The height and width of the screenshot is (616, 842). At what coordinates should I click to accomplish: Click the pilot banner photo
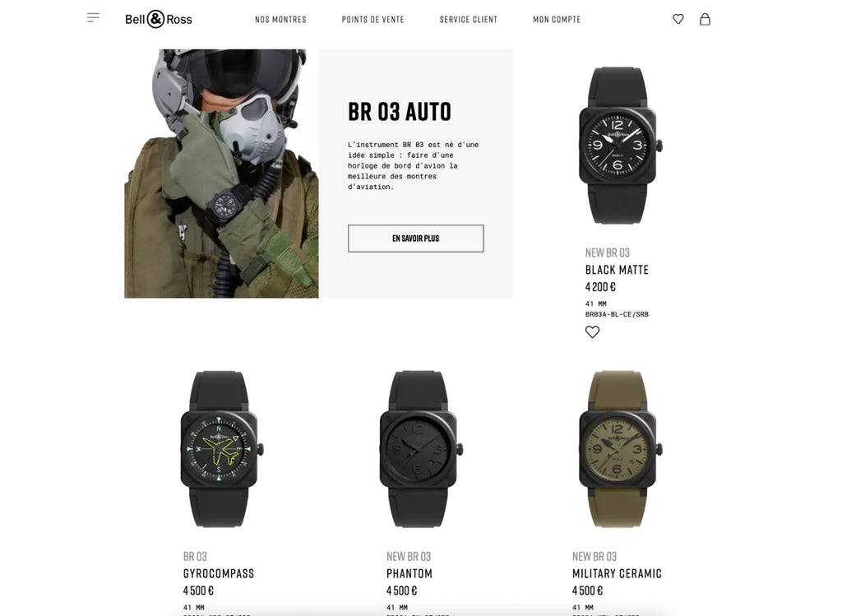point(221,174)
